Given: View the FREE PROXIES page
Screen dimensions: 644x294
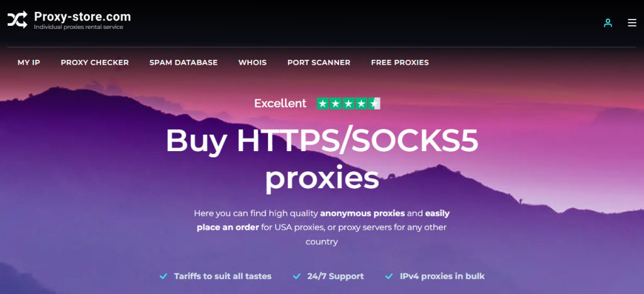Looking at the screenshot, I should coord(400,62).
